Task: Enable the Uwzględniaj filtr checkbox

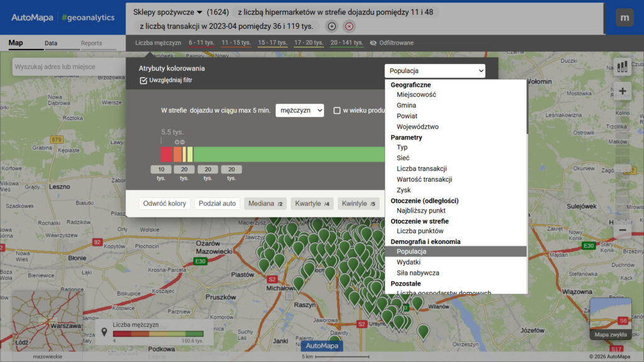Action: click(143, 80)
